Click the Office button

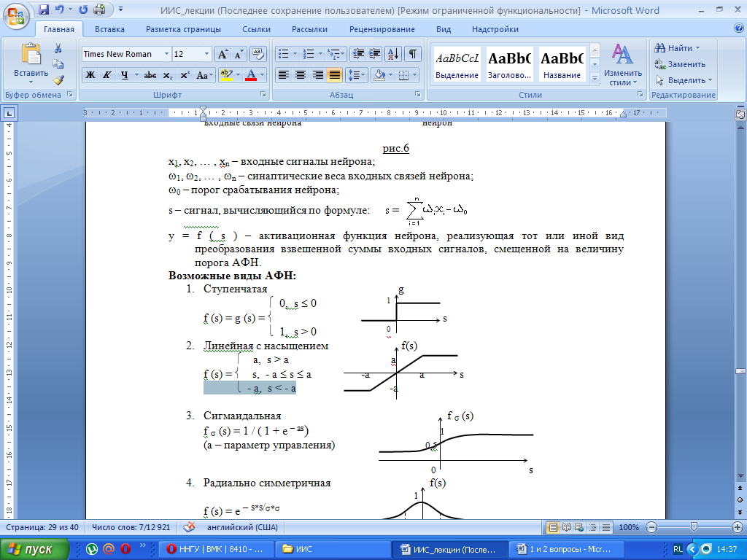pos(16,15)
